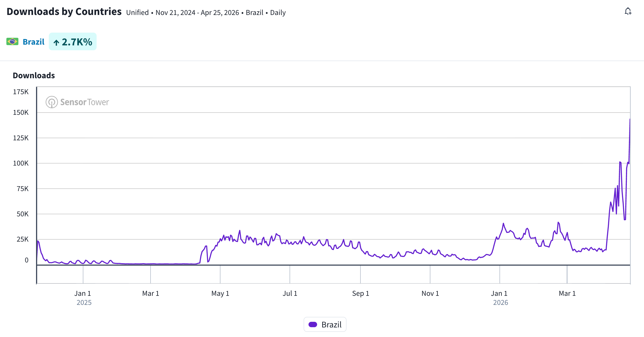The width and height of the screenshot is (644, 337).
Task: Click the May 1 axis label
Action: (x=220, y=294)
